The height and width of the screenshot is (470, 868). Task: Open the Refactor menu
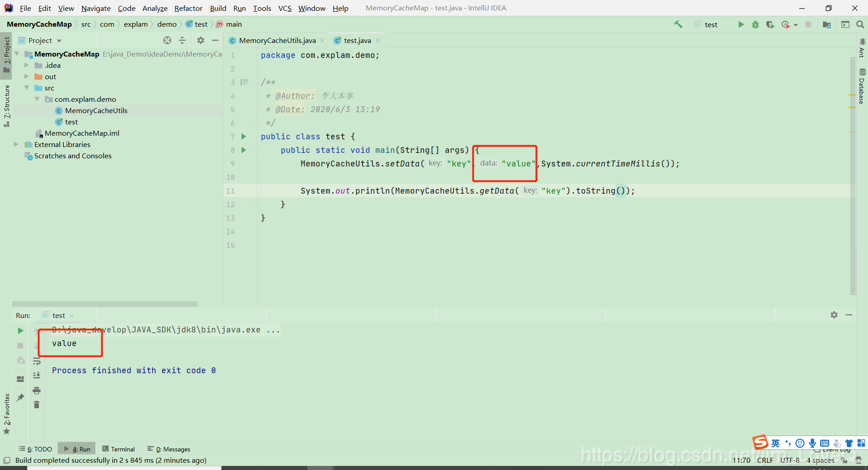coord(189,8)
